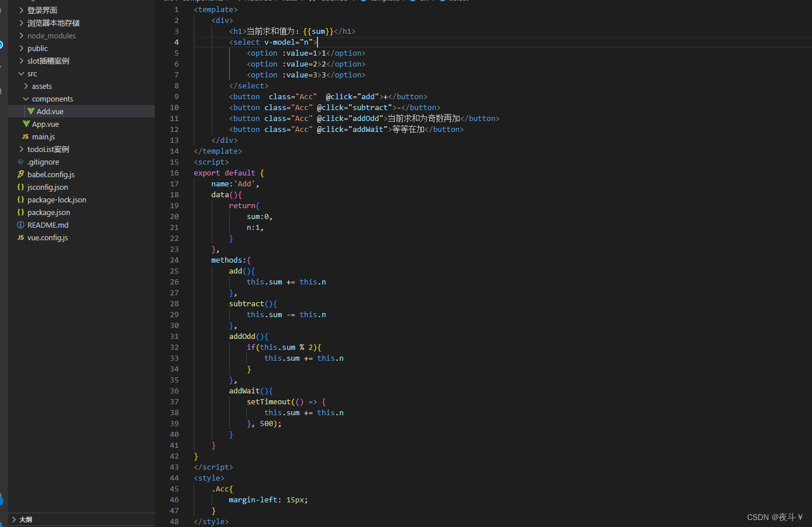Click @click="subtract" in the template

click(x=355, y=108)
